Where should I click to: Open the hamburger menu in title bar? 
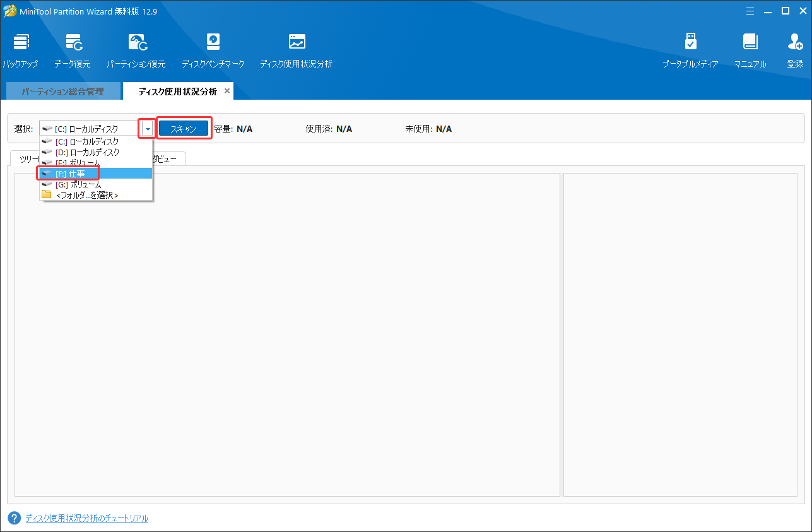tap(750, 11)
